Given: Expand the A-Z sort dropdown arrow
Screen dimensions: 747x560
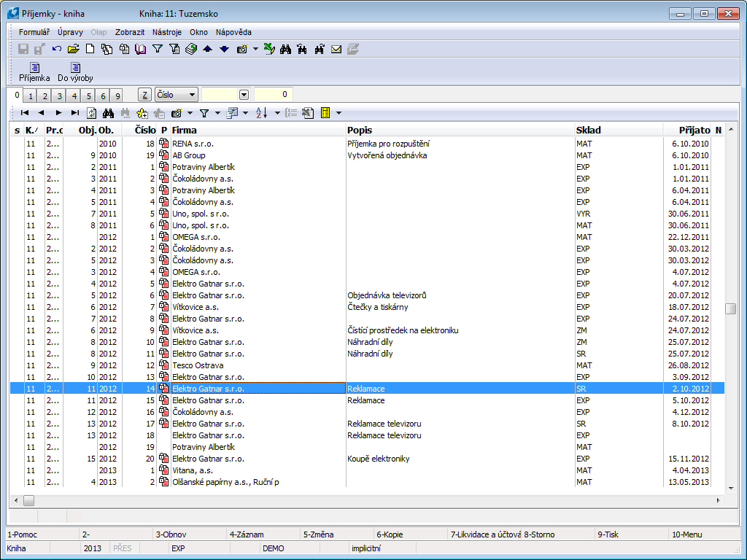Looking at the screenshot, I should tap(276, 113).
